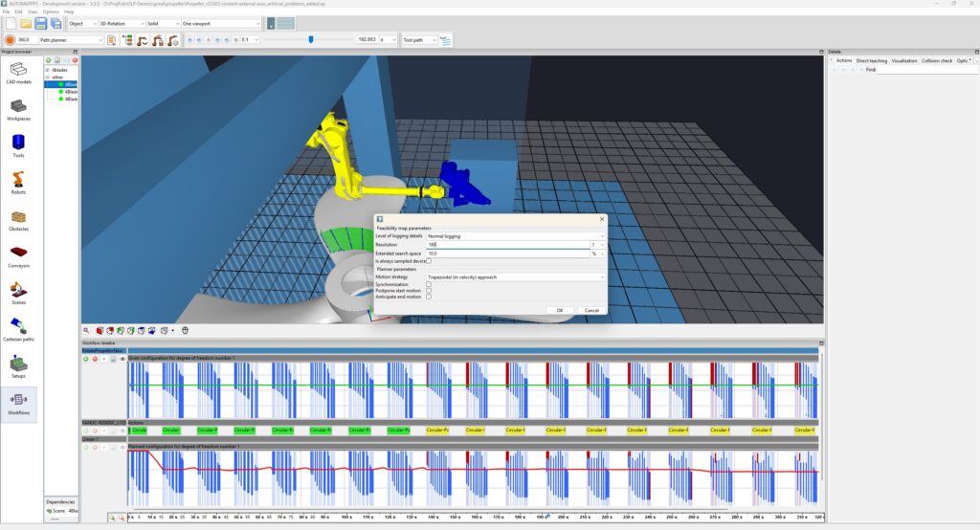The height and width of the screenshot is (530, 980).
Task: Click the Save project toolbar icon
Action: coord(40,24)
